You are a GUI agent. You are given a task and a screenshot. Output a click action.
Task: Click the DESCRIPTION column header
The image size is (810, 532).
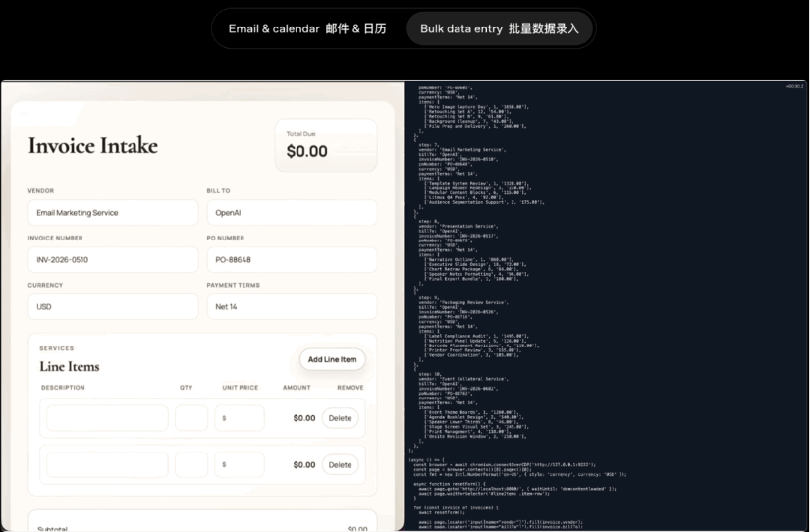62,387
